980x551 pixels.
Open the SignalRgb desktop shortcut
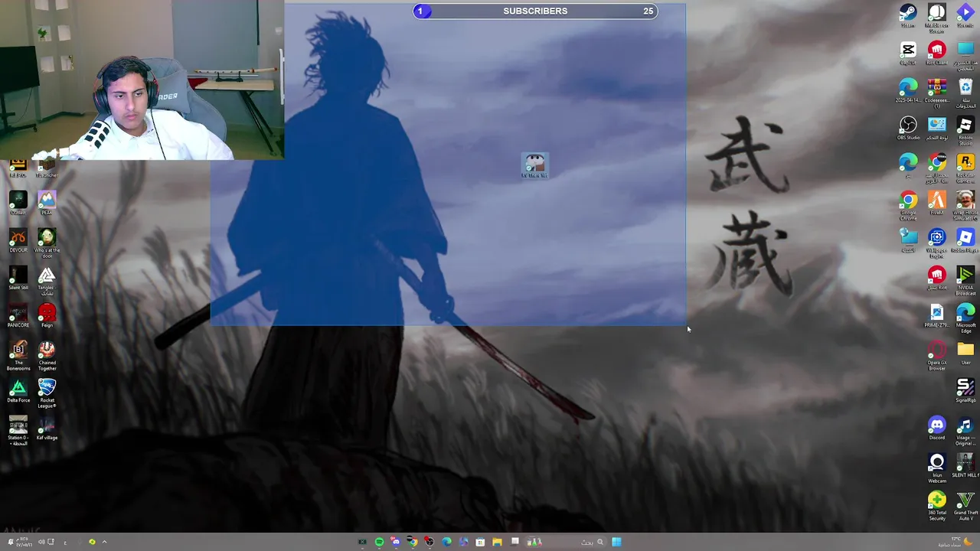coord(965,391)
